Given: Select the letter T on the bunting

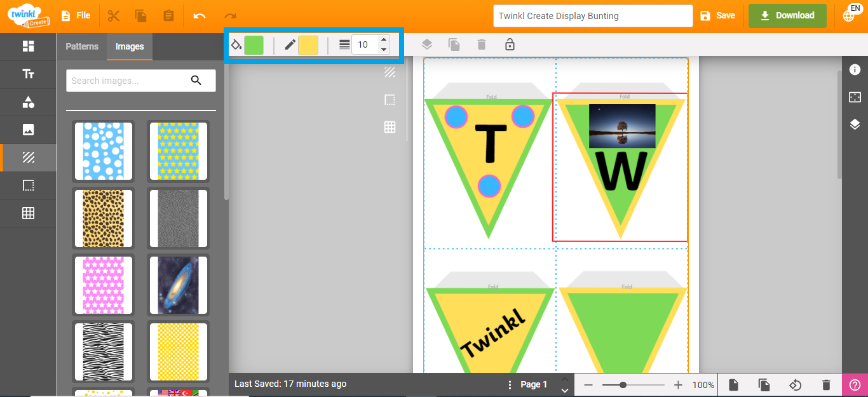Looking at the screenshot, I should [x=490, y=143].
